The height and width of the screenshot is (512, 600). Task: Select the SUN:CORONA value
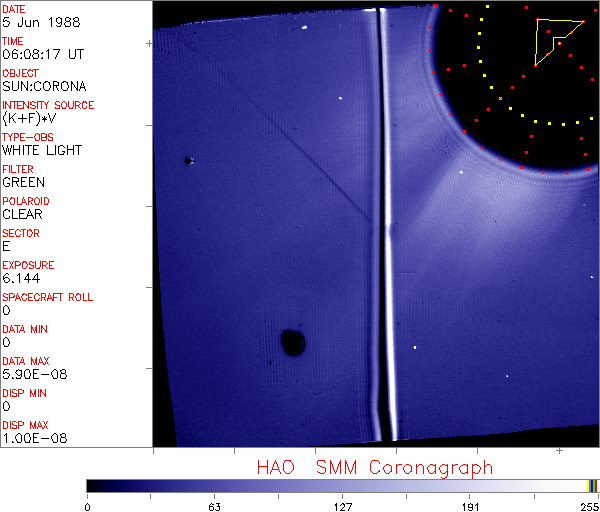(x=44, y=86)
